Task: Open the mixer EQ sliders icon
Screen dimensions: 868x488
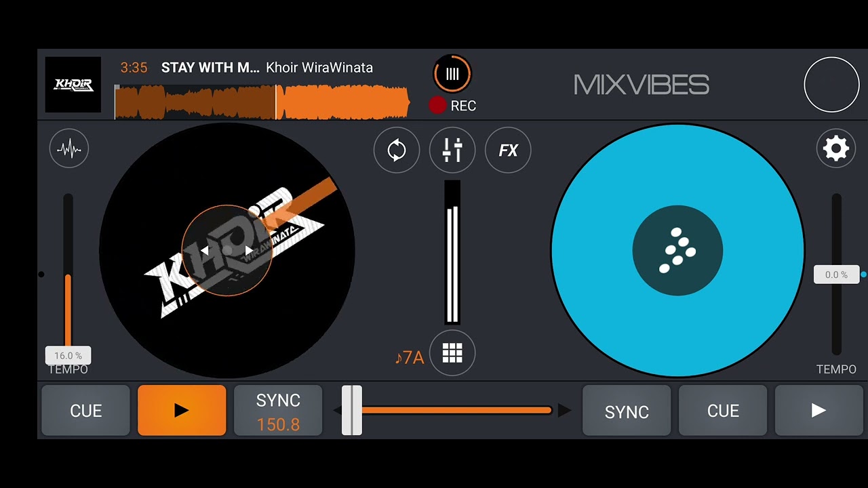Action: tap(452, 150)
